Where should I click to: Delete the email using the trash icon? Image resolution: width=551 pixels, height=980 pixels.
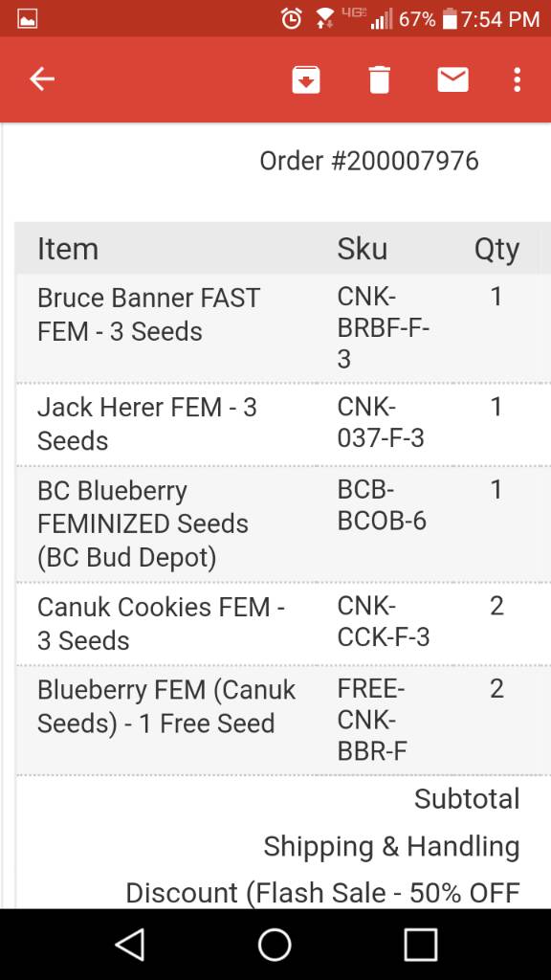pyautogui.click(x=379, y=80)
